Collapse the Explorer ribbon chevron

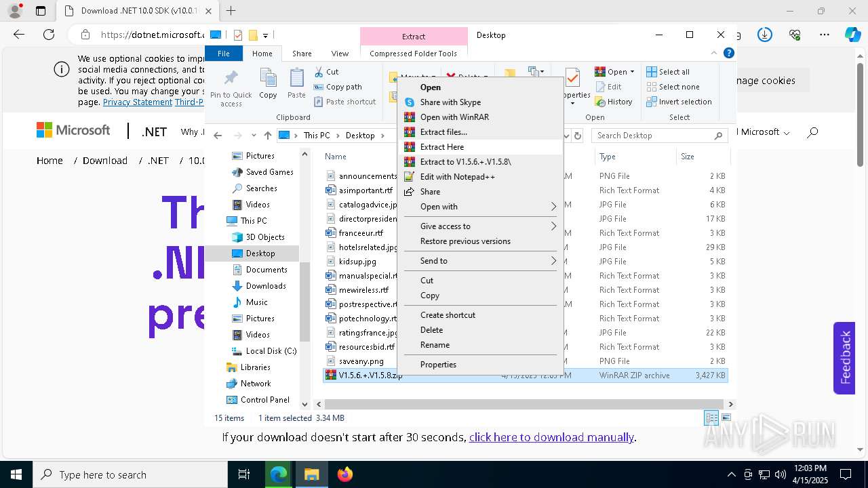(715, 53)
